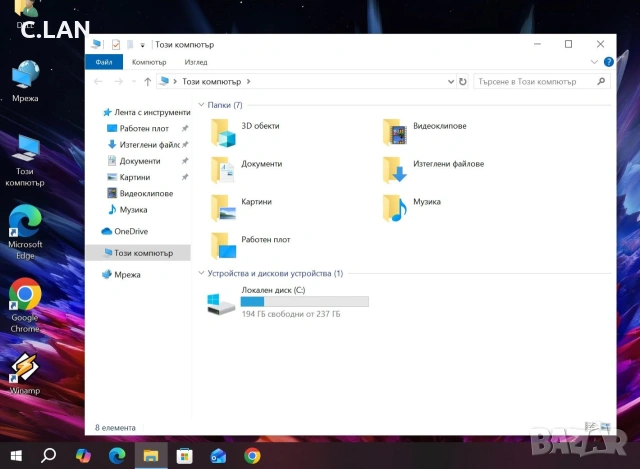Viewport: 640px width, 469px height.
Task: Click the computer icon in title bar
Action: click(96, 44)
